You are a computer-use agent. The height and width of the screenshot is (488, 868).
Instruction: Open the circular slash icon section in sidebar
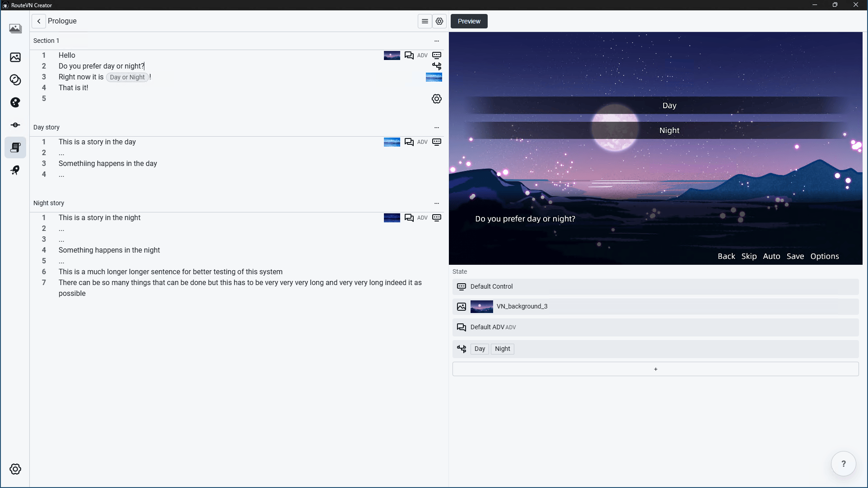coord(15,80)
